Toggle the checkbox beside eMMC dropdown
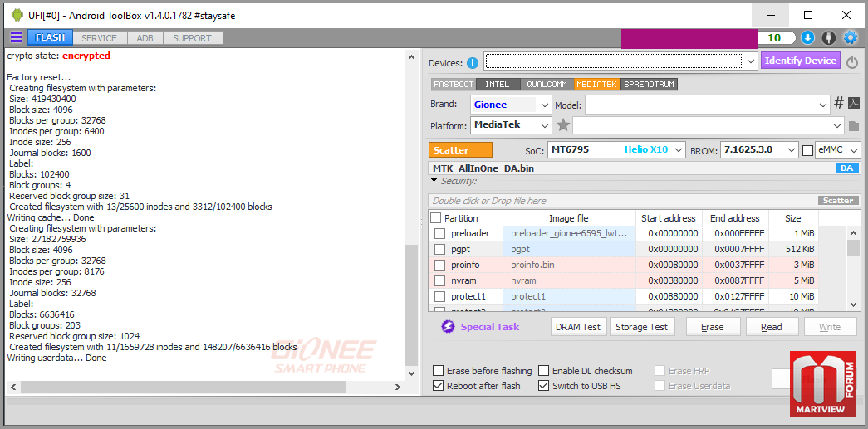868x429 pixels. 808,150
